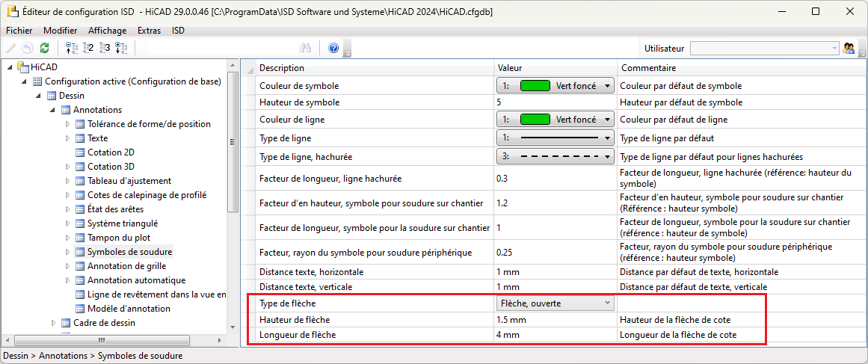The height and width of the screenshot is (364, 868).
Task: Expand the Cadre de dessin node
Action: [x=53, y=323]
